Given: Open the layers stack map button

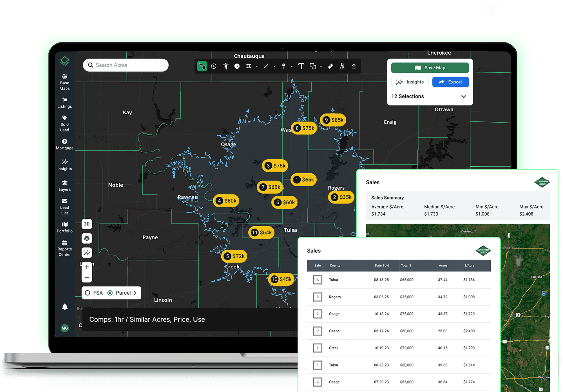Looking at the screenshot, I should point(87,238).
